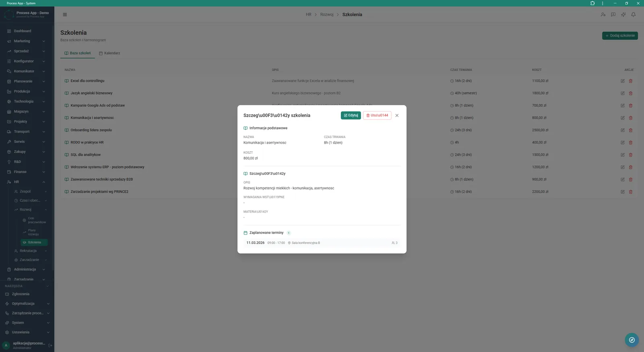Expand the Planowanie sidebar section
Image resolution: width=644 pixels, height=352 pixels.
(x=27, y=81)
